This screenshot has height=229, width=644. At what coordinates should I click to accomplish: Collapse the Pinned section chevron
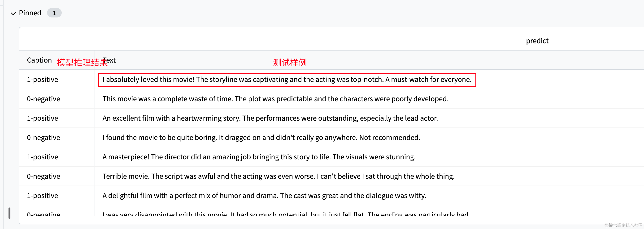click(x=13, y=13)
